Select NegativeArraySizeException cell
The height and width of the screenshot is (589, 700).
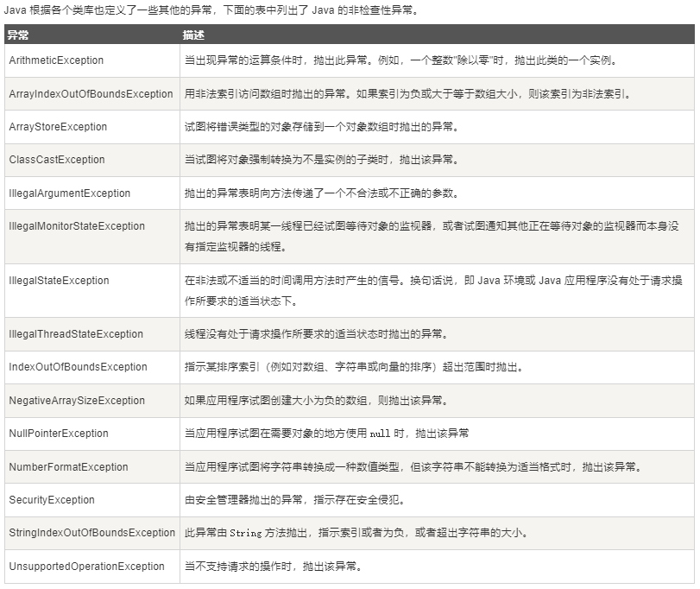click(92, 401)
